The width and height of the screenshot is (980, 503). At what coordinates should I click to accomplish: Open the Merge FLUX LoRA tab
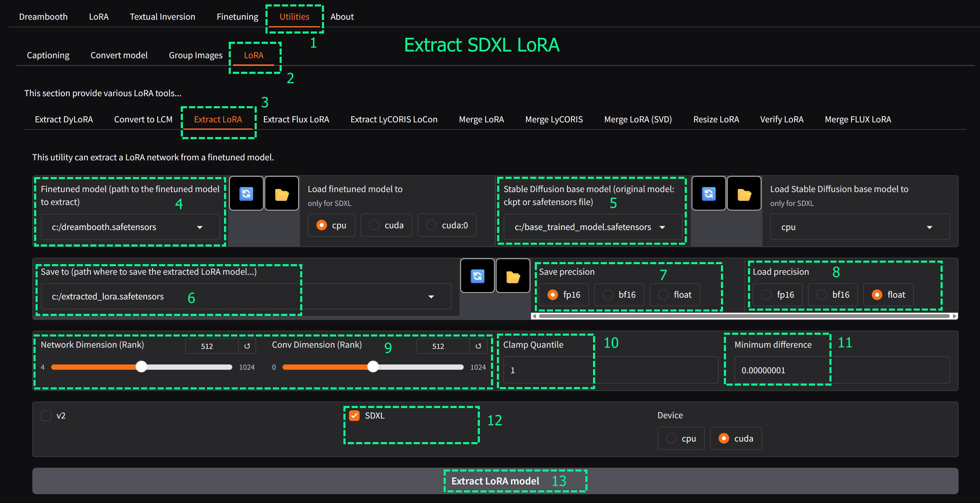click(858, 119)
